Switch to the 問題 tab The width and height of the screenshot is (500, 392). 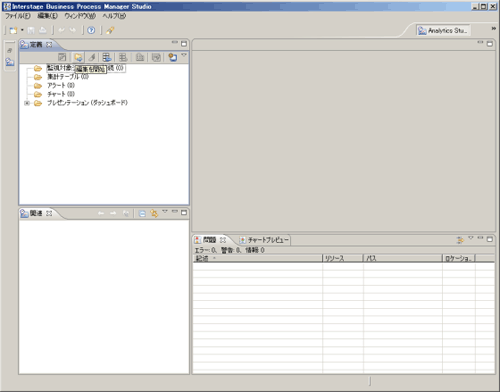tap(210, 240)
